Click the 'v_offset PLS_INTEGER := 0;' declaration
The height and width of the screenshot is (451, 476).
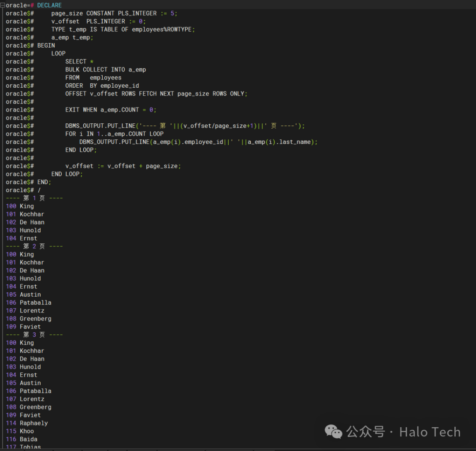(x=98, y=22)
